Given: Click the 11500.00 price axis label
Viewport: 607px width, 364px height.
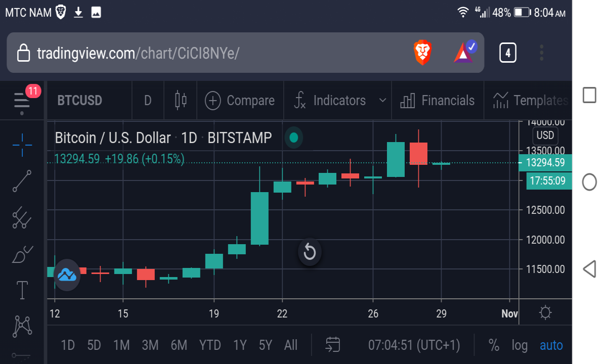Looking at the screenshot, I should [x=545, y=269].
